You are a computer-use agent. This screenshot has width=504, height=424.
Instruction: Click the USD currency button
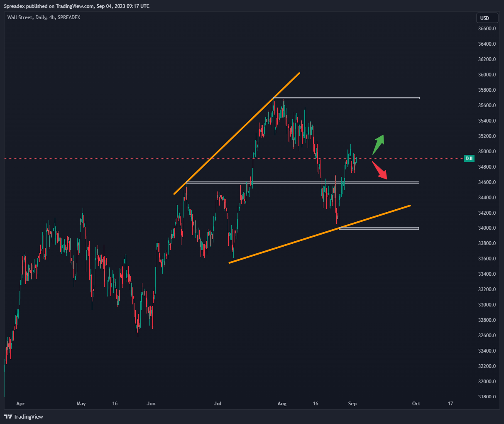[487, 18]
